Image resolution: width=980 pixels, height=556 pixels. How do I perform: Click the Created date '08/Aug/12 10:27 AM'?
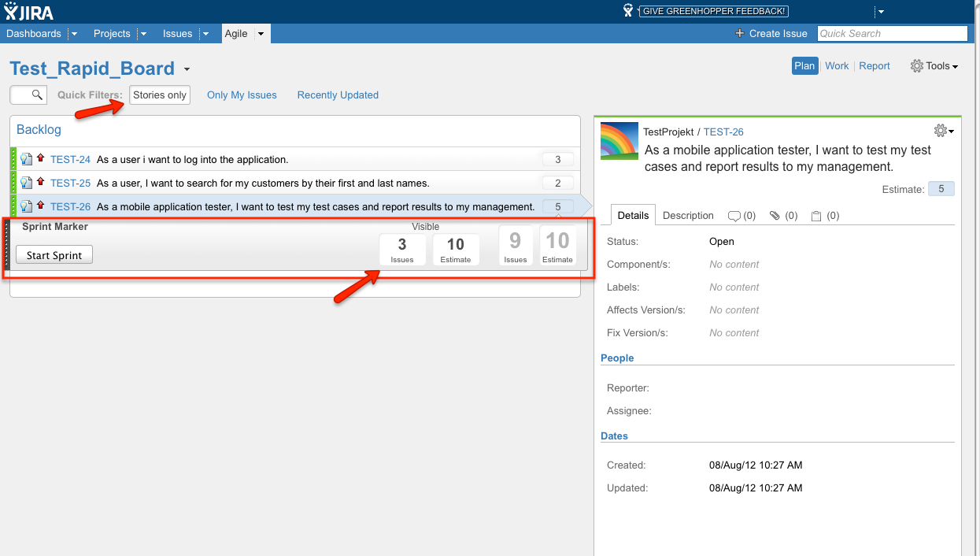tap(756, 465)
